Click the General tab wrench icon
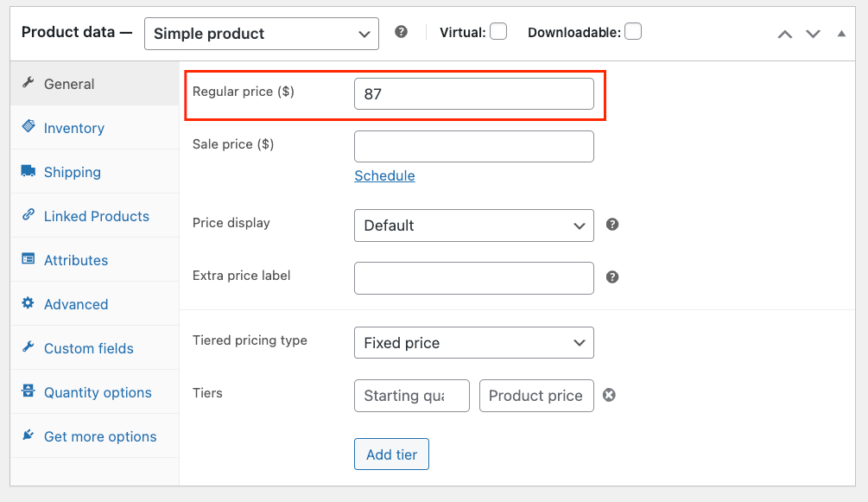Image resolution: width=868 pixels, height=502 pixels. pos(29,83)
